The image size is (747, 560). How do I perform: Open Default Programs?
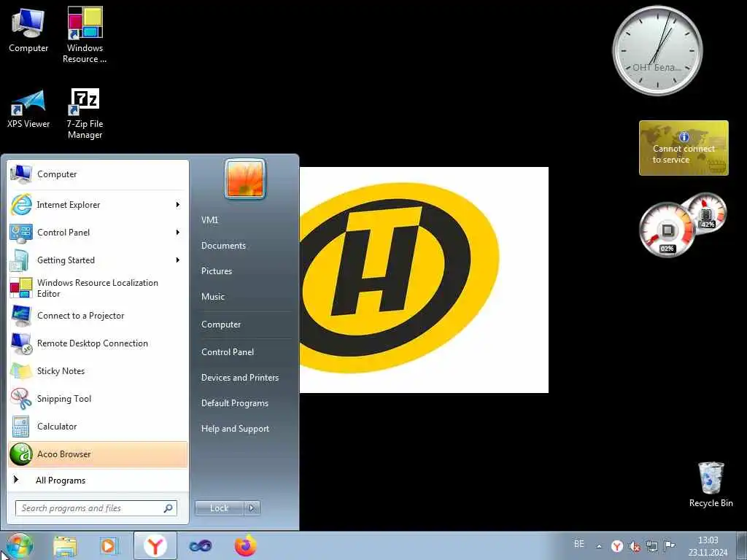[235, 403]
